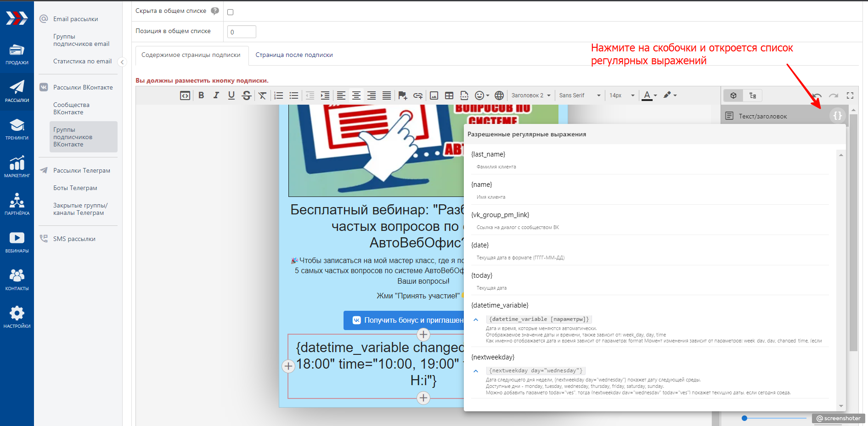
Task: Toggle bold formatting
Action: click(201, 95)
